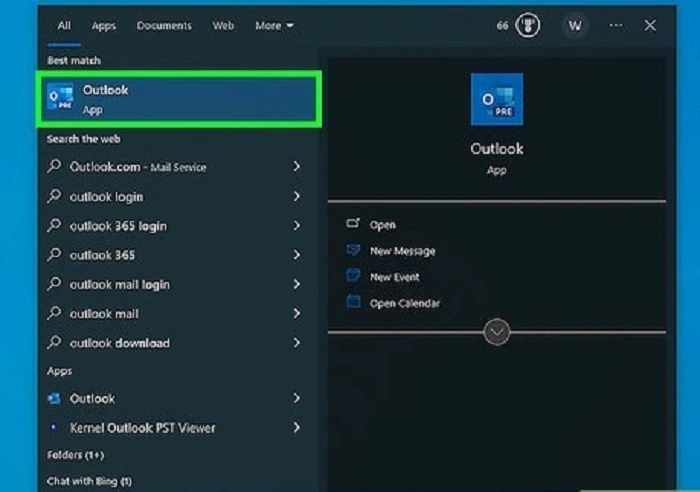Expand the arrow beside Outlook.com Mail Service
Image resolution: width=700 pixels, height=492 pixels.
[296, 167]
